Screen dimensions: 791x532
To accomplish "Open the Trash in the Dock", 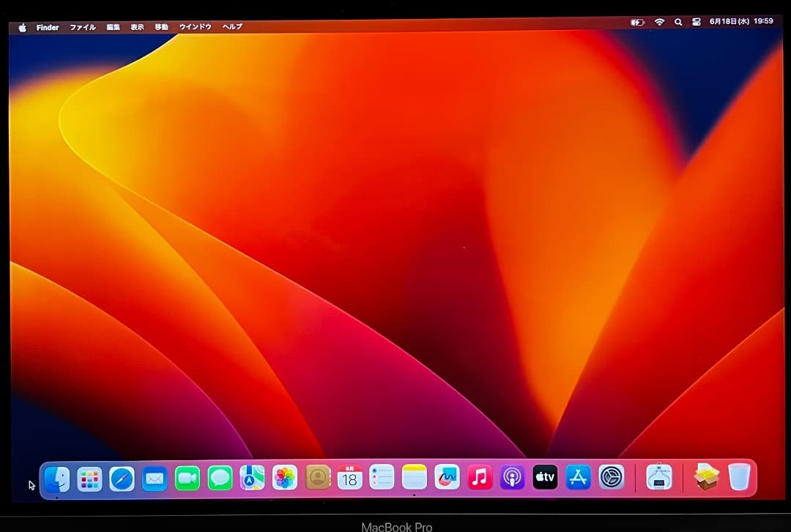I will [740, 477].
